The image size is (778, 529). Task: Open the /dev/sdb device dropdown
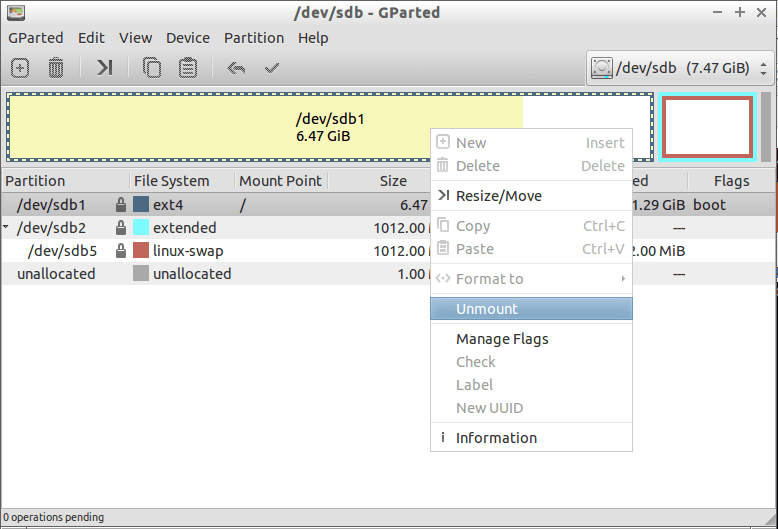pos(680,67)
